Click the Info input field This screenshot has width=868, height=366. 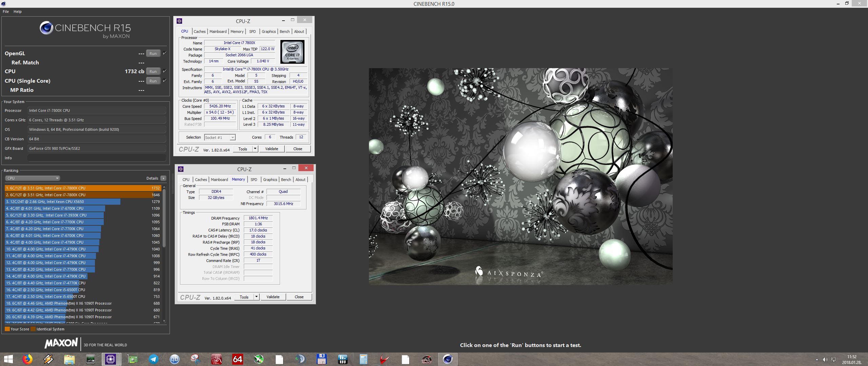coord(97,158)
